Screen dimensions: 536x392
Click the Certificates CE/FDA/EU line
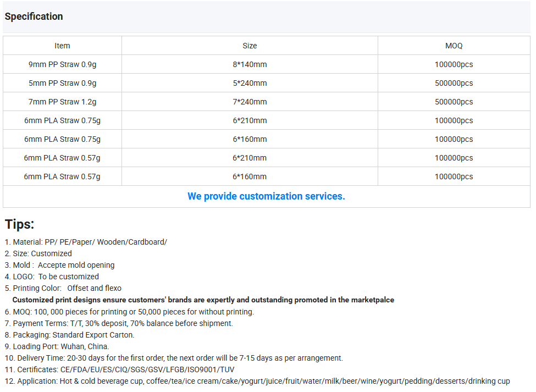(x=119, y=370)
